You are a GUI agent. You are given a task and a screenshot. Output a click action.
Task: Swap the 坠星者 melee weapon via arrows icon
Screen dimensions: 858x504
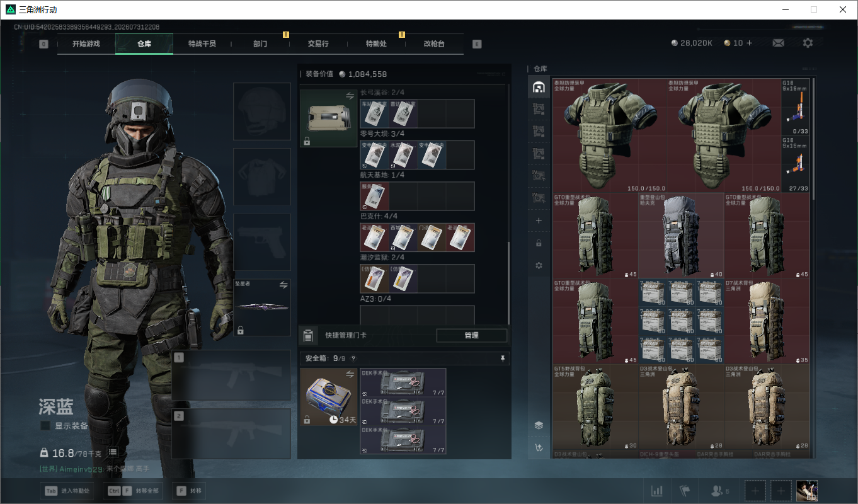(x=283, y=285)
